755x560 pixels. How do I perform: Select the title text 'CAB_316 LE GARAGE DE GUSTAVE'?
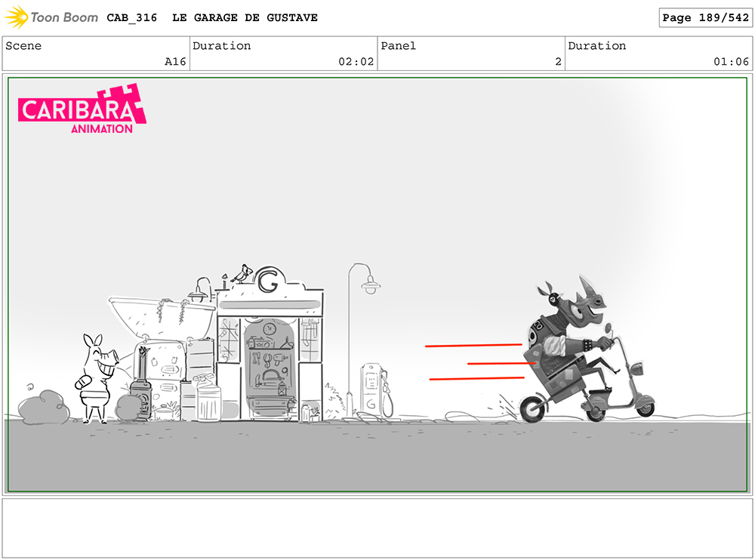(x=212, y=18)
